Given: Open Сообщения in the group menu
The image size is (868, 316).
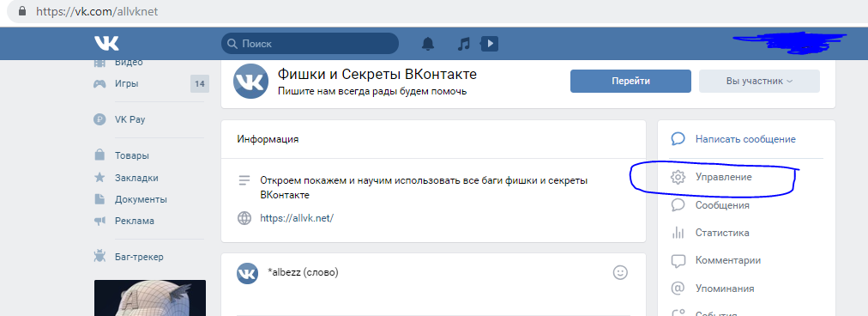Looking at the screenshot, I should tap(722, 205).
